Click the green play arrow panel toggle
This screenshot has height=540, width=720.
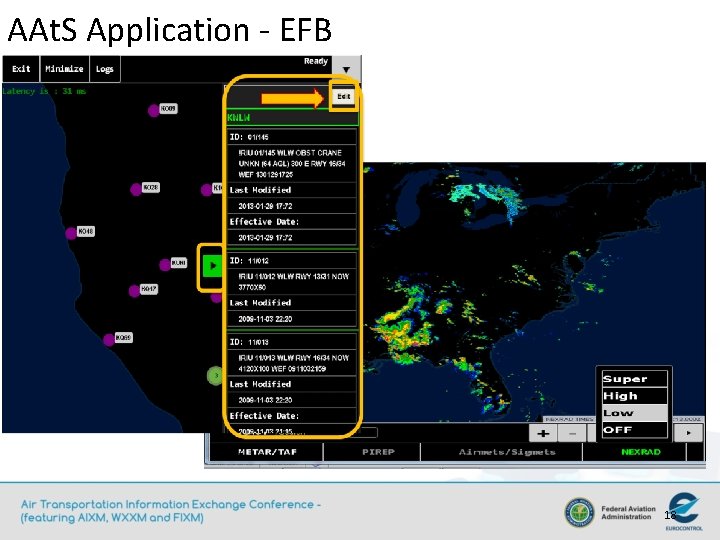pos(212,266)
